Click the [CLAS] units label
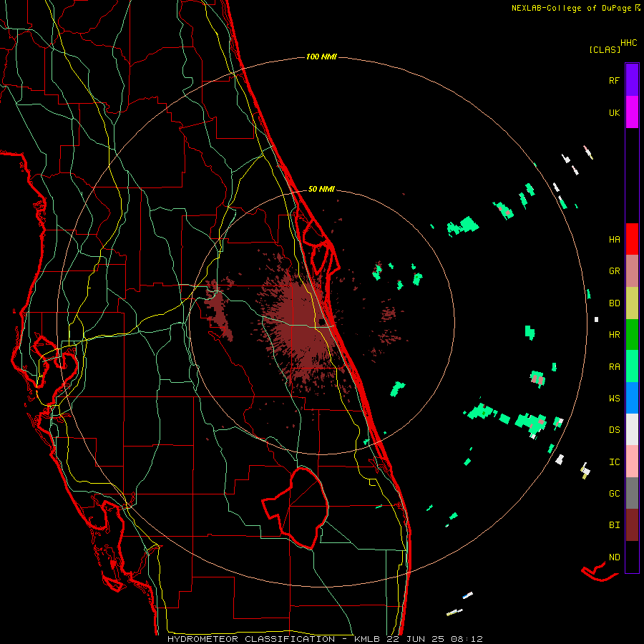 pos(605,49)
